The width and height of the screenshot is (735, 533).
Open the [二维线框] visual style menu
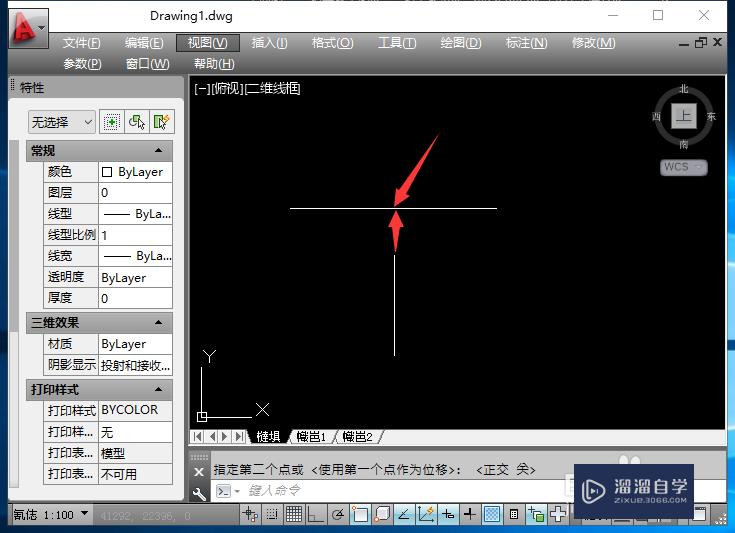(x=272, y=88)
